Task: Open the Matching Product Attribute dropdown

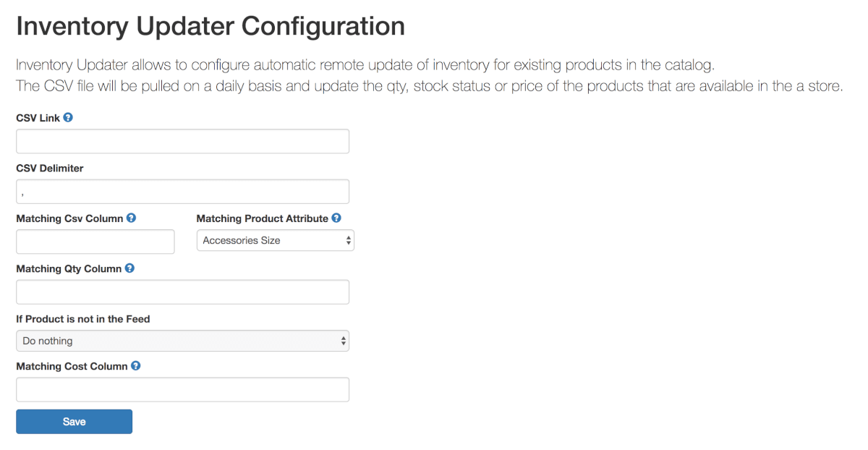Action: 275,240
